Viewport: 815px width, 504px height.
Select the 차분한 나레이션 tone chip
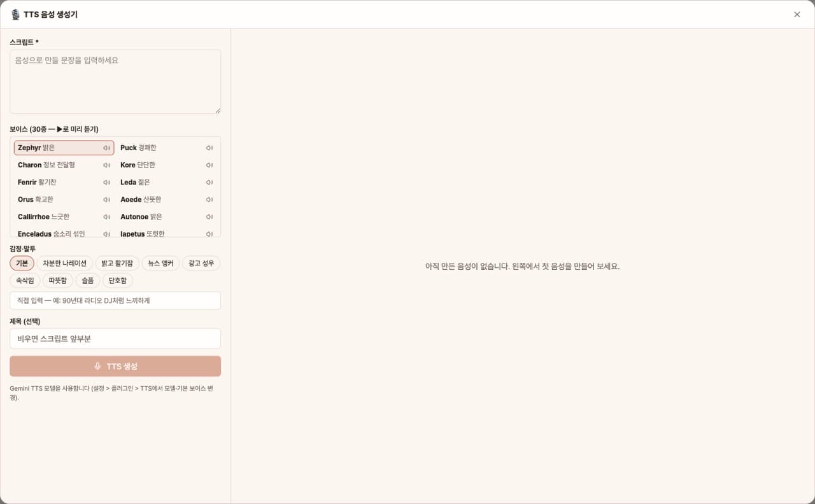tap(64, 263)
